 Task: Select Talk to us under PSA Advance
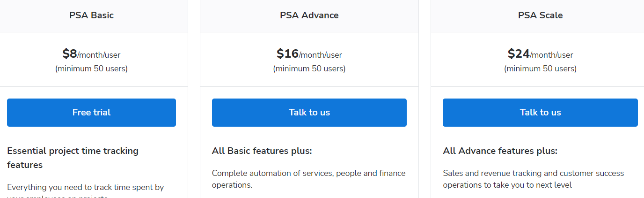pyautogui.click(x=309, y=113)
